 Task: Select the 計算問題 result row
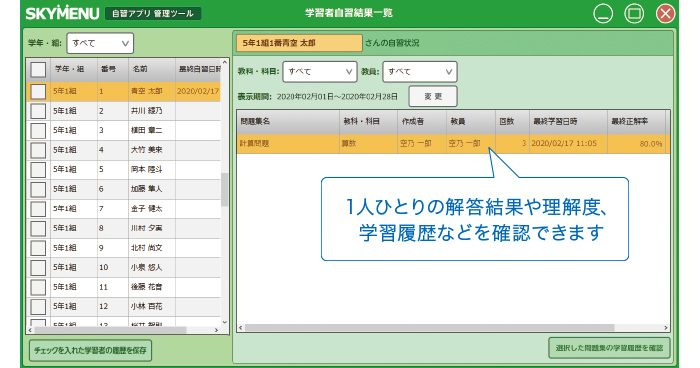click(x=453, y=144)
